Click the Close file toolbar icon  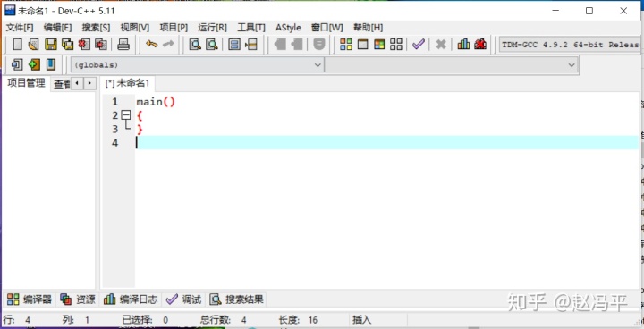(84, 45)
